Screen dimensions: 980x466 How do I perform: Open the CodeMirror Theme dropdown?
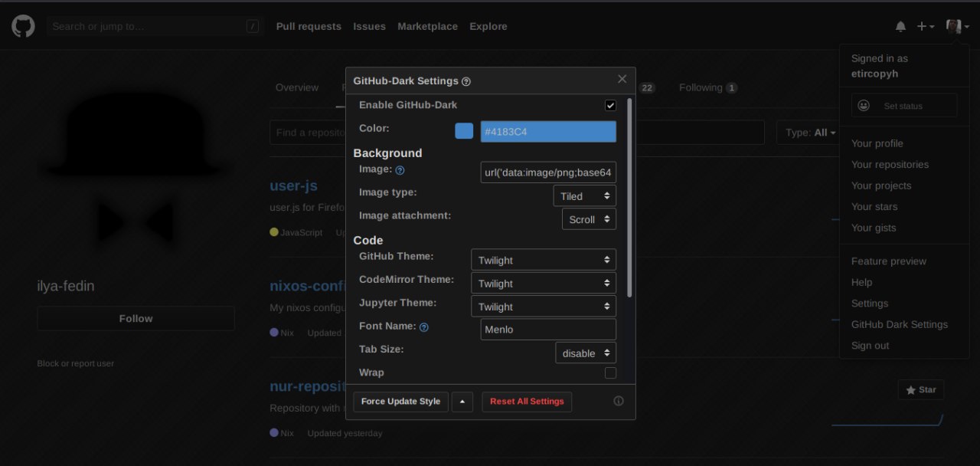click(x=544, y=283)
